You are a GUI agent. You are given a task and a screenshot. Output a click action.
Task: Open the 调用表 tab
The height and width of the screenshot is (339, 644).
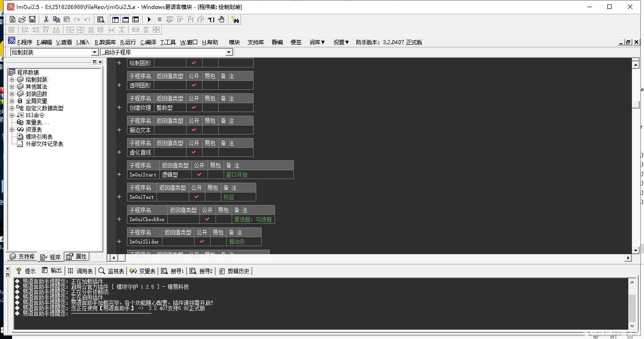tap(80, 271)
